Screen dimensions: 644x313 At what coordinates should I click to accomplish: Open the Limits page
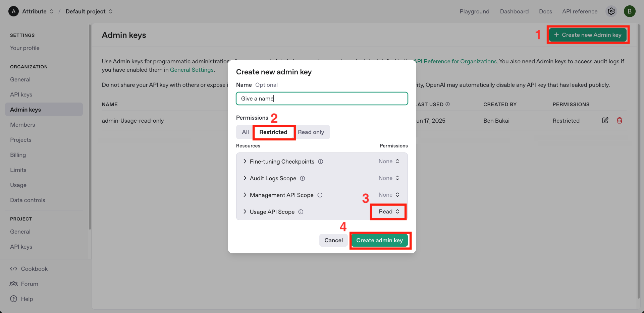pos(18,170)
